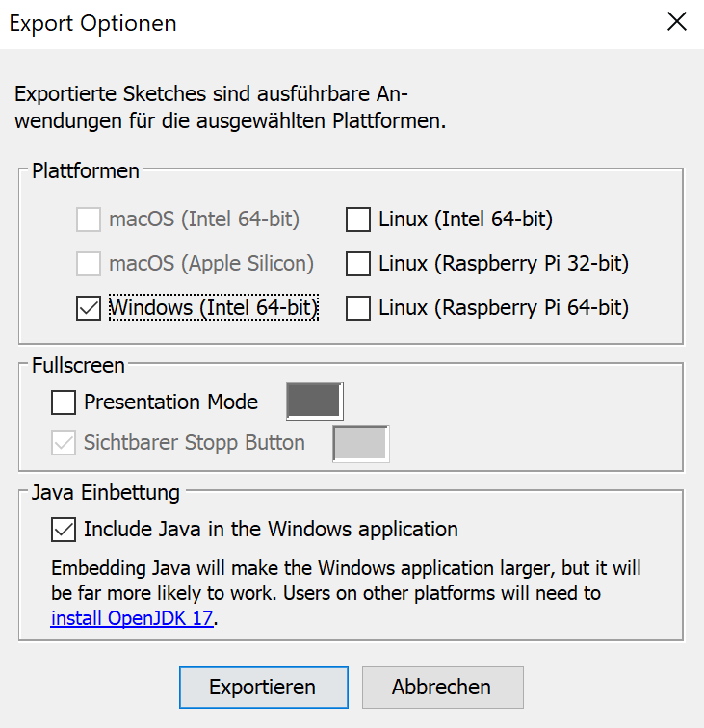Uncheck the Windows (Intel 64-bit) checkbox

pyautogui.click(x=89, y=308)
